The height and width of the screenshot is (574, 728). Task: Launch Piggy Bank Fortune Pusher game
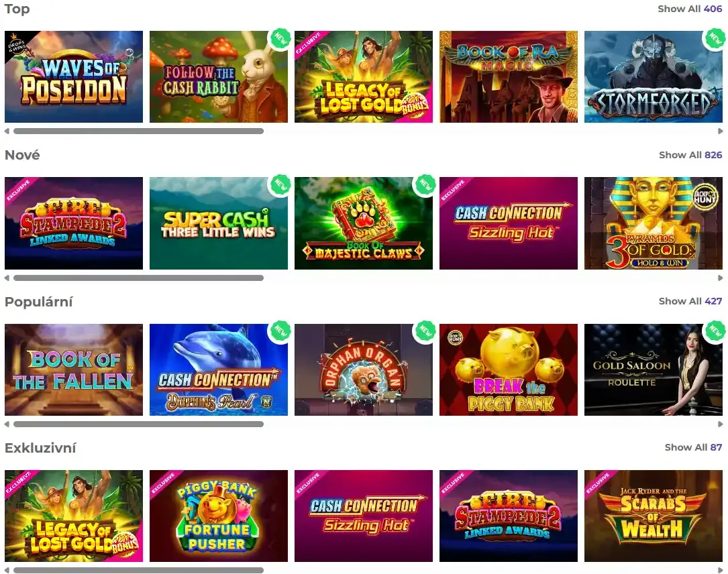[219, 516]
